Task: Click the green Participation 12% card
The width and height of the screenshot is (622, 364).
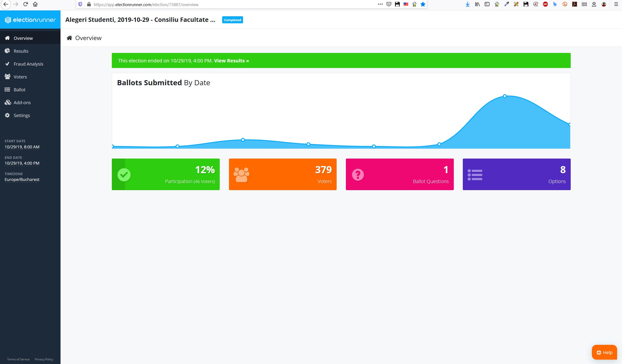Action: 166,174
